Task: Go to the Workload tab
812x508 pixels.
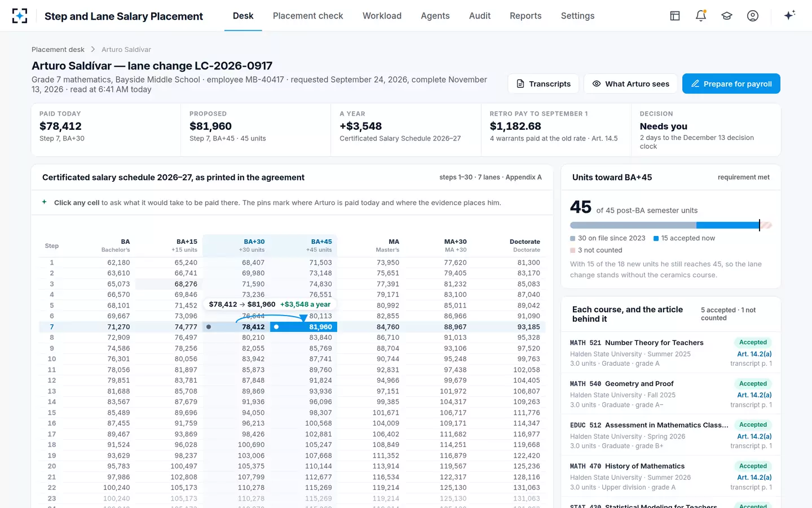Action: [x=382, y=16]
